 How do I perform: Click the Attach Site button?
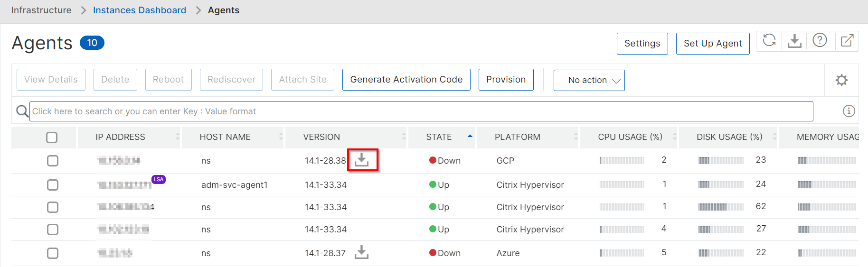coord(302,80)
